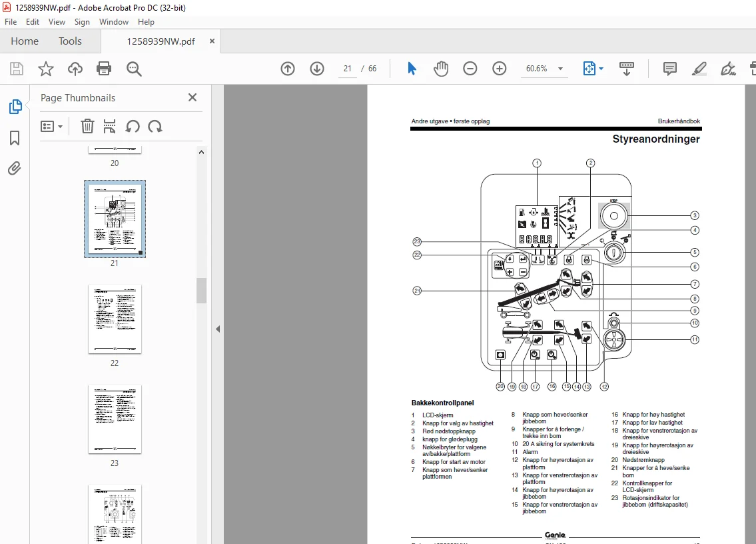Open the Bookmarks panel icon
756x544 pixels.
[15, 138]
